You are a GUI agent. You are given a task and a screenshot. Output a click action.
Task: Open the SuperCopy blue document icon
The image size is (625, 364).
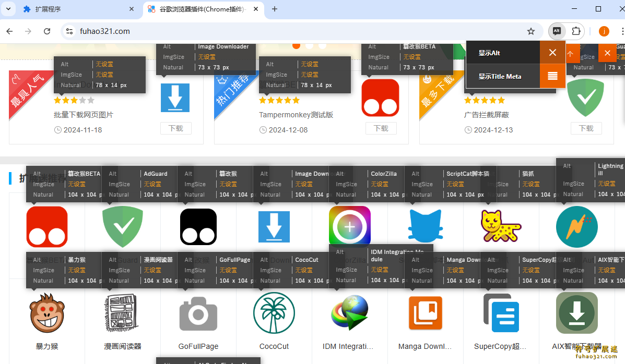tap(501, 313)
